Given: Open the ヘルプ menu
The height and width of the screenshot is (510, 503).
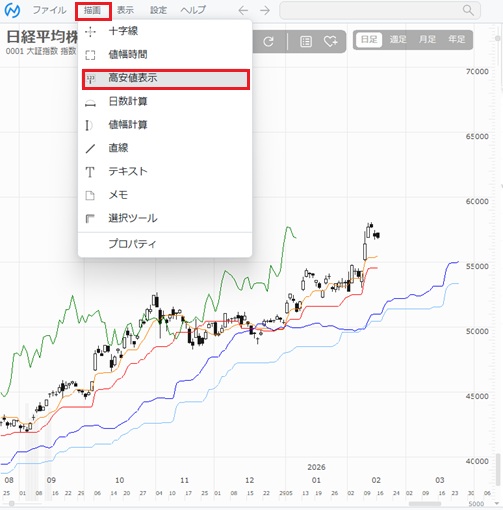Looking at the screenshot, I should pyautogui.click(x=193, y=10).
